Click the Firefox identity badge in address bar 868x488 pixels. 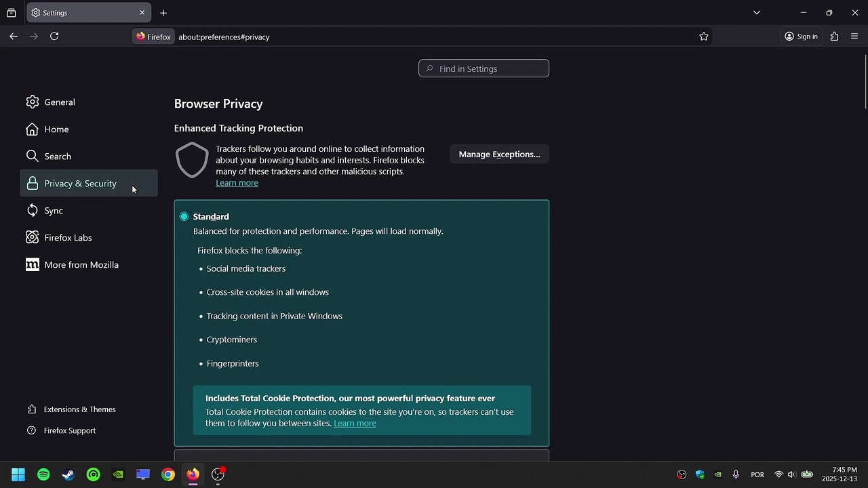[x=153, y=37]
